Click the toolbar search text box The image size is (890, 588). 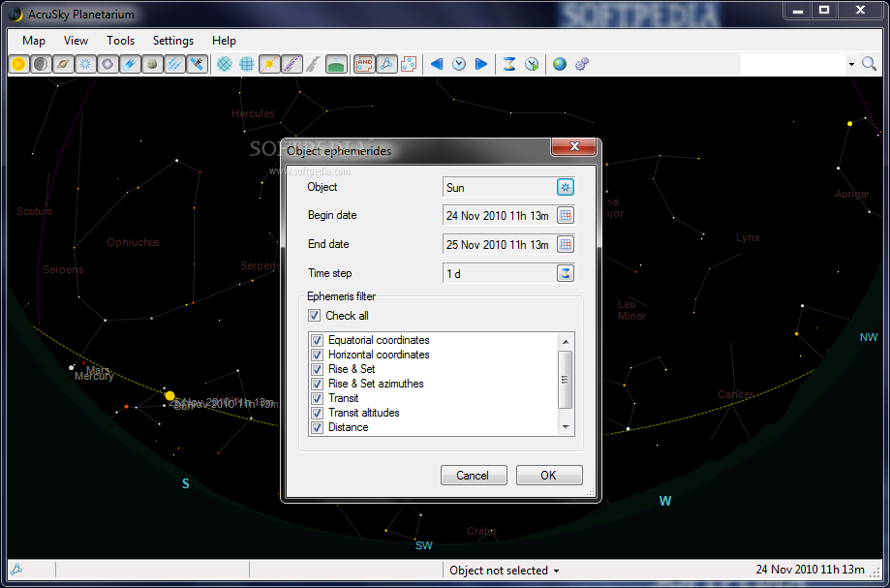793,64
